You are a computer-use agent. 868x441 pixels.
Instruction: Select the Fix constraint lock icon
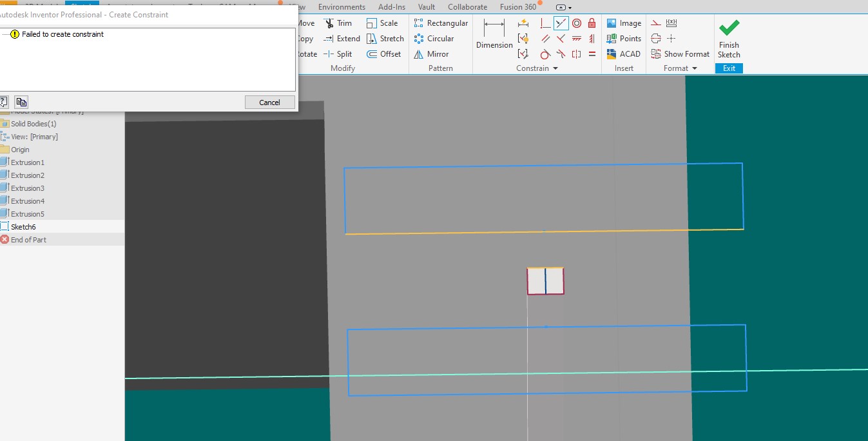click(592, 23)
